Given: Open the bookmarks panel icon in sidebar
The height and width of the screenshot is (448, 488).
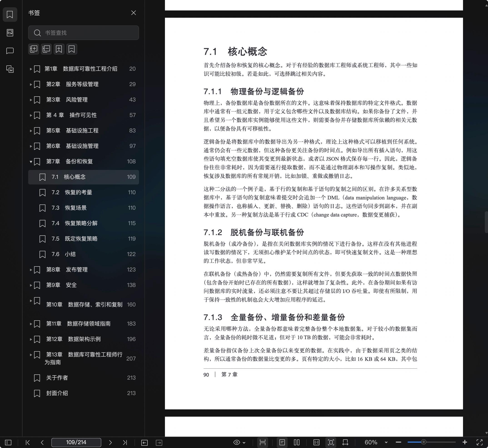Looking at the screenshot, I should 10,15.
